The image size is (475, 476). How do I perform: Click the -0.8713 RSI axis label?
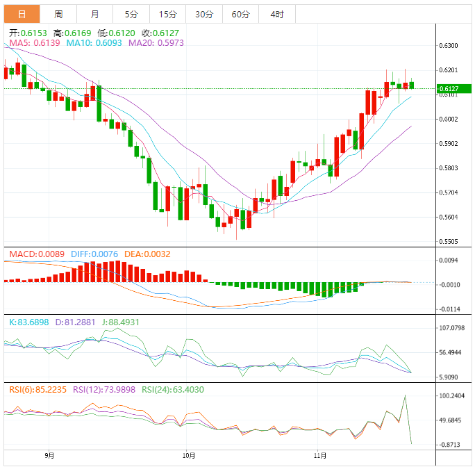click(449, 445)
